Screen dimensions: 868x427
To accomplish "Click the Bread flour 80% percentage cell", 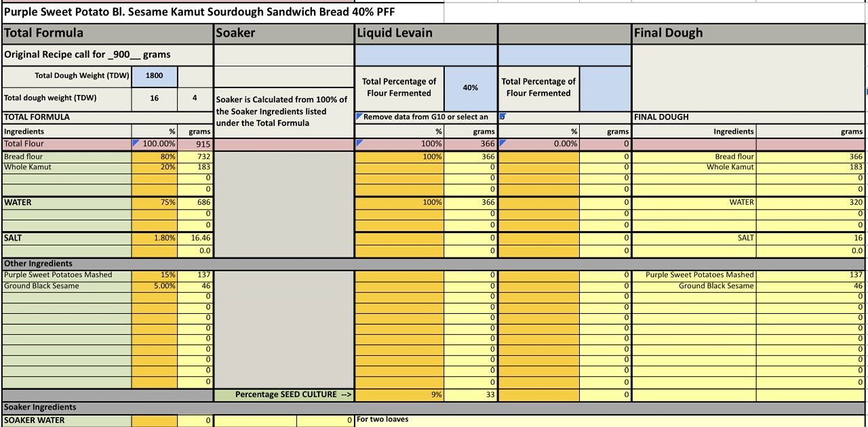I will point(155,157).
